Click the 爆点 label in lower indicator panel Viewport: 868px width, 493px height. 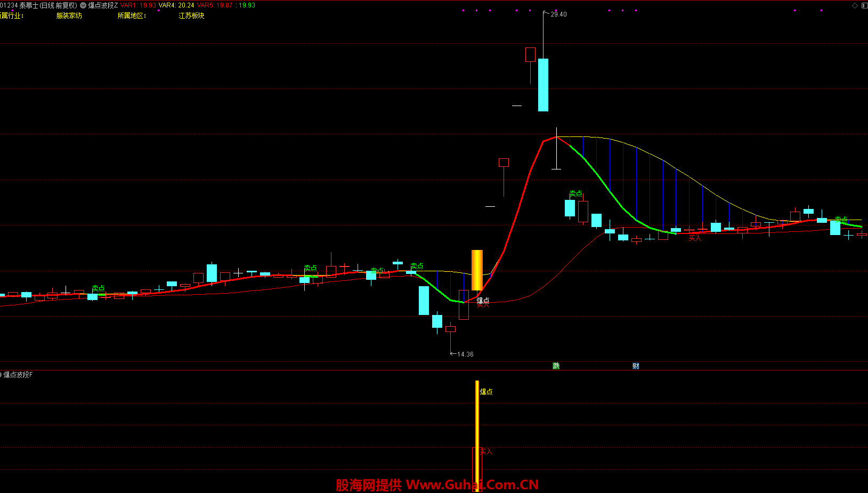pos(486,392)
